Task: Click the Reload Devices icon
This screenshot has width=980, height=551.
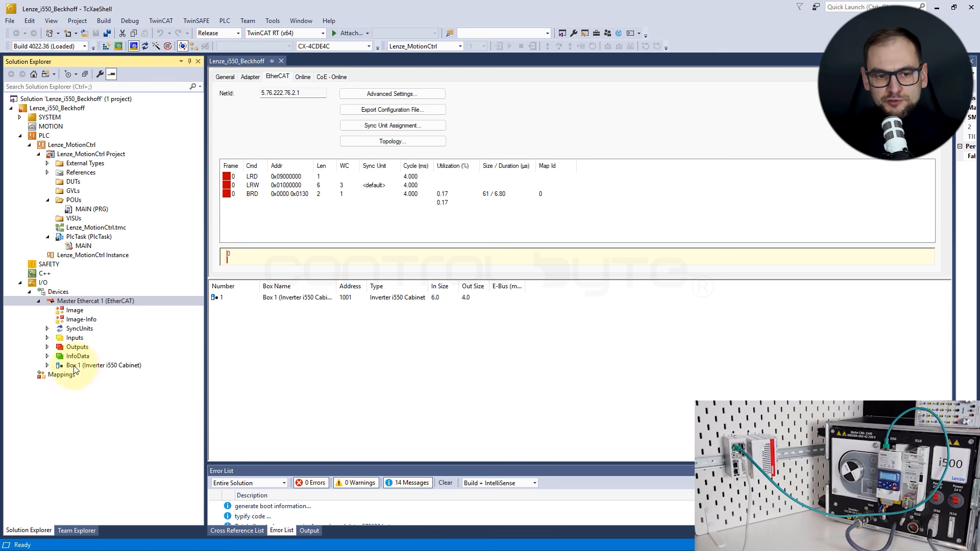Action: [x=145, y=46]
